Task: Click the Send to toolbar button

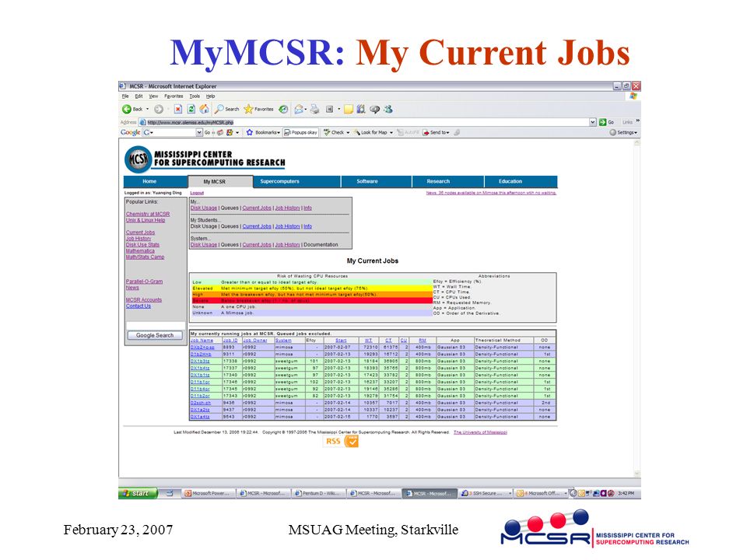Action: coord(436,132)
